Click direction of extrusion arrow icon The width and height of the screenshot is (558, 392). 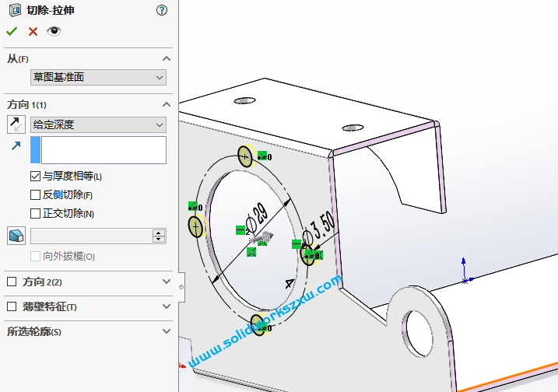point(16,145)
